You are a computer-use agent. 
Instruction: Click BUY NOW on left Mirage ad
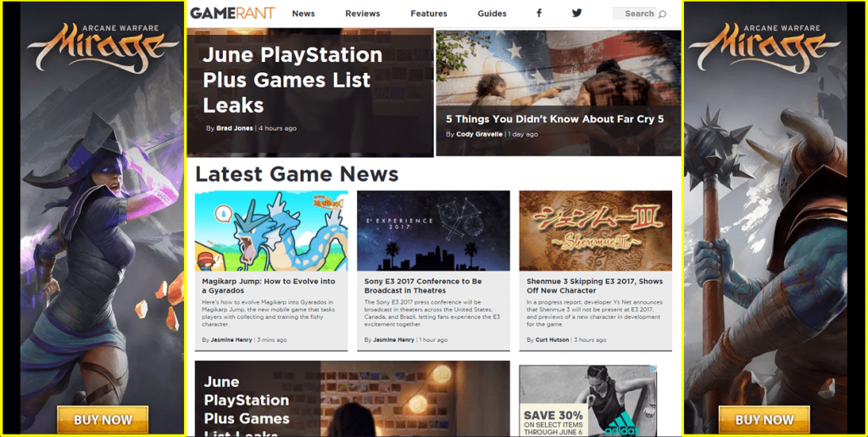(x=103, y=420)
